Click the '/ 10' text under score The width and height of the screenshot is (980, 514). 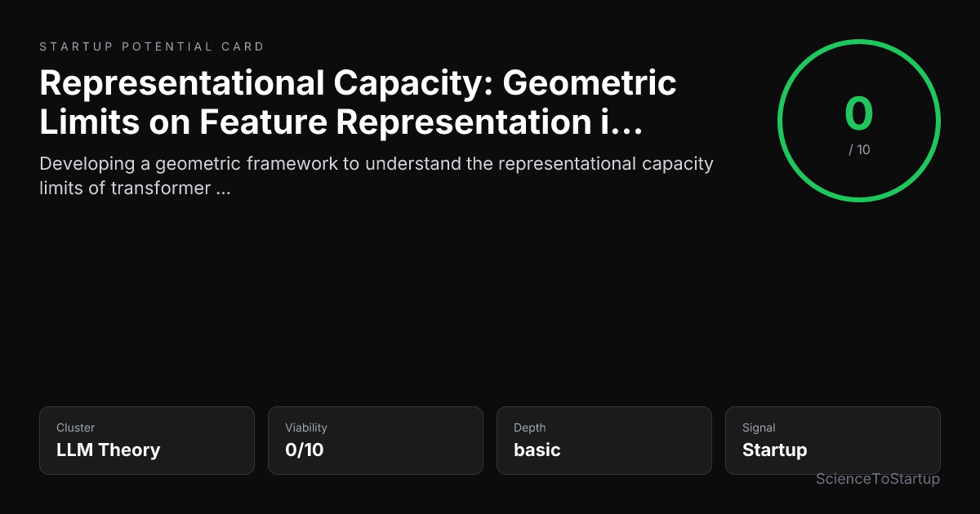(859, 150)
